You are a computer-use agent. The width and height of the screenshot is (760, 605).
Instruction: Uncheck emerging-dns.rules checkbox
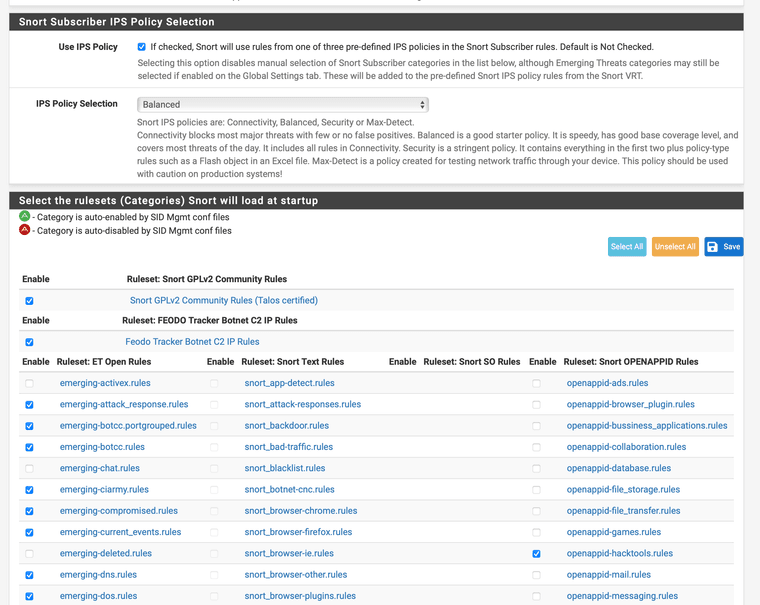(x=29, y=575)
